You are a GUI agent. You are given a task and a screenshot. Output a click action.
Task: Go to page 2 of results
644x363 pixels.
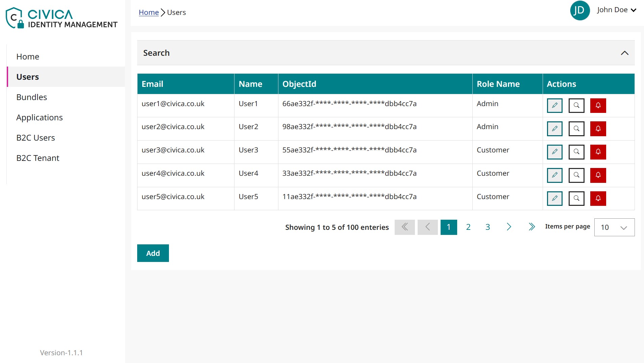[x=468, y=227]
